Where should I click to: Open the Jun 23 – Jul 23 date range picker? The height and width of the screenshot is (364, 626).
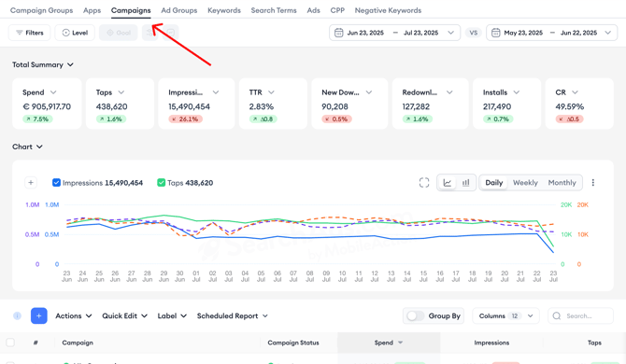pos(394,33)
